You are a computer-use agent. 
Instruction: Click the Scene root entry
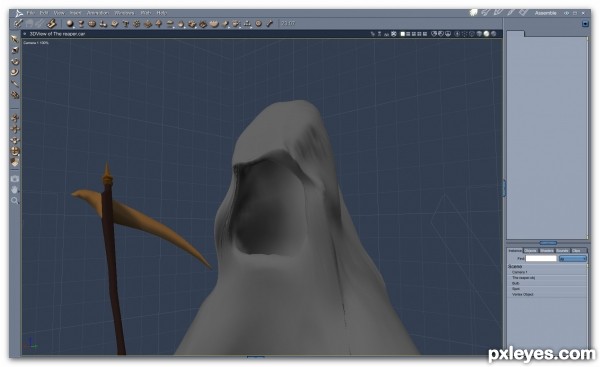click(515, 266)
